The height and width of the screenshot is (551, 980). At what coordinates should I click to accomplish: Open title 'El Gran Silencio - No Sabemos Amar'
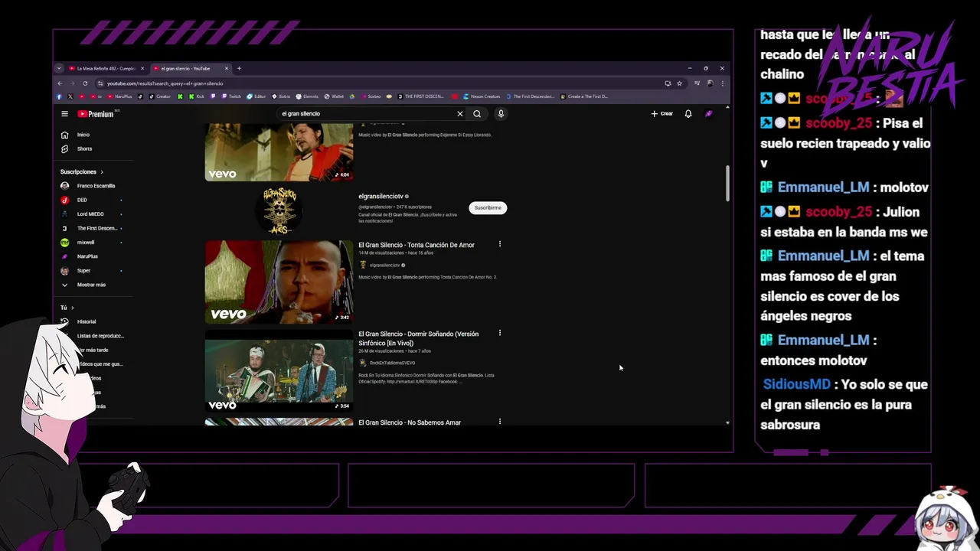point(410,422)
